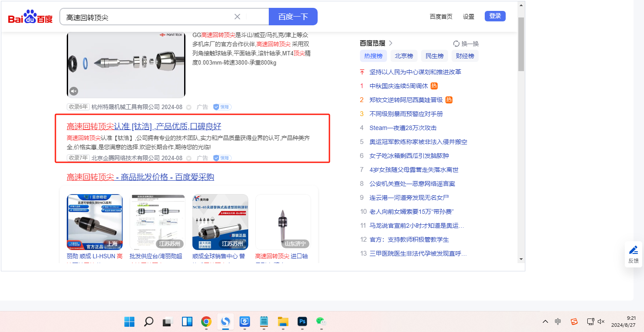
Task: Open dropdown arrow beside 杭州特晟机械工具有限公司 2024-08
Action: pos(189,107)
